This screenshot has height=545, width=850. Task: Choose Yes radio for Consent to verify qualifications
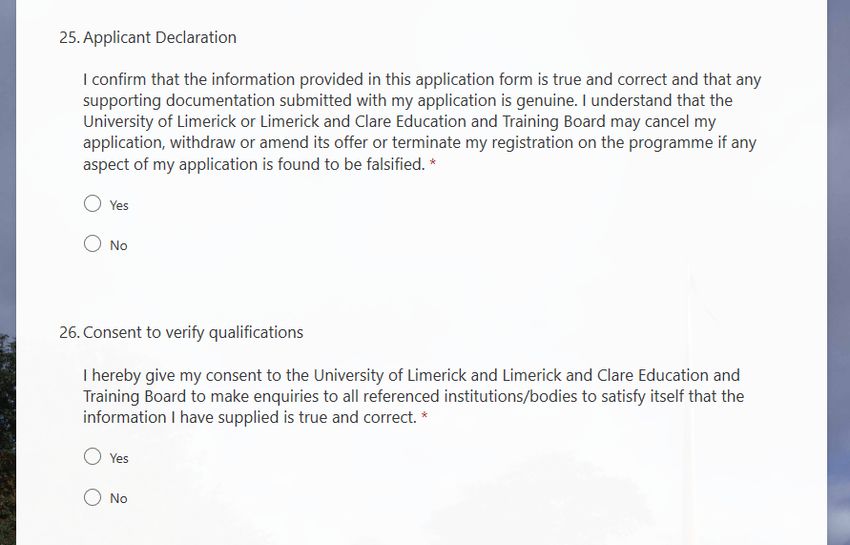pos(93,457)
